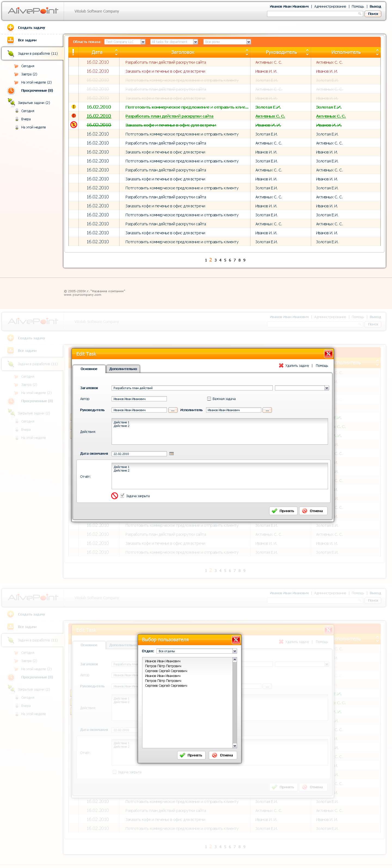Click the Все задачи grid icon, top screen
392x868 pixels.
point(10,40)
